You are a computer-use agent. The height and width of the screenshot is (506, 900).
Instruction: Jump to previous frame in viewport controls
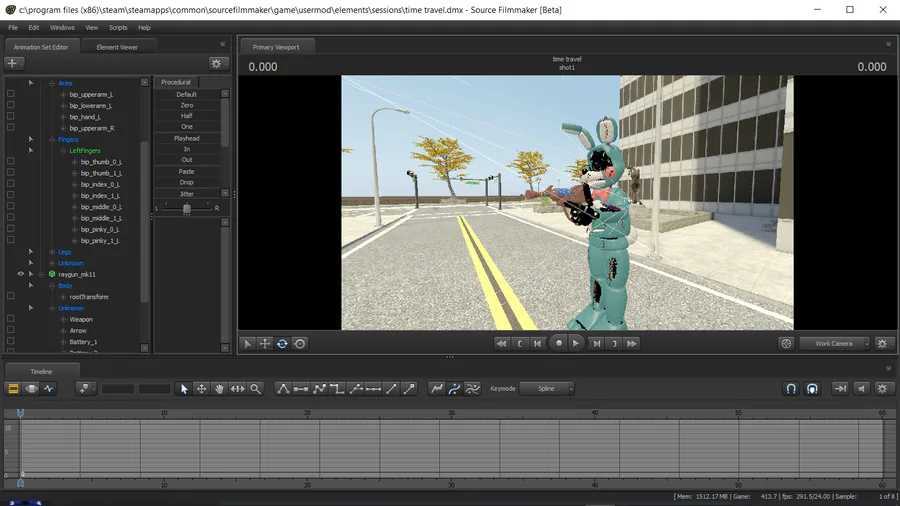point(538,344)
